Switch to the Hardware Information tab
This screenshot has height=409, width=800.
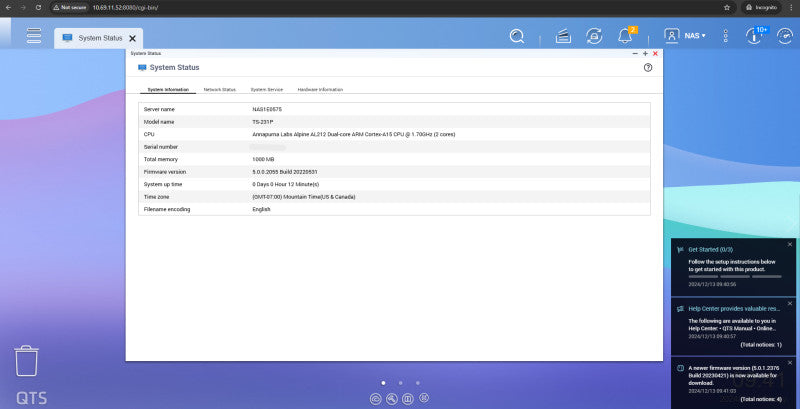pos(320,89)
